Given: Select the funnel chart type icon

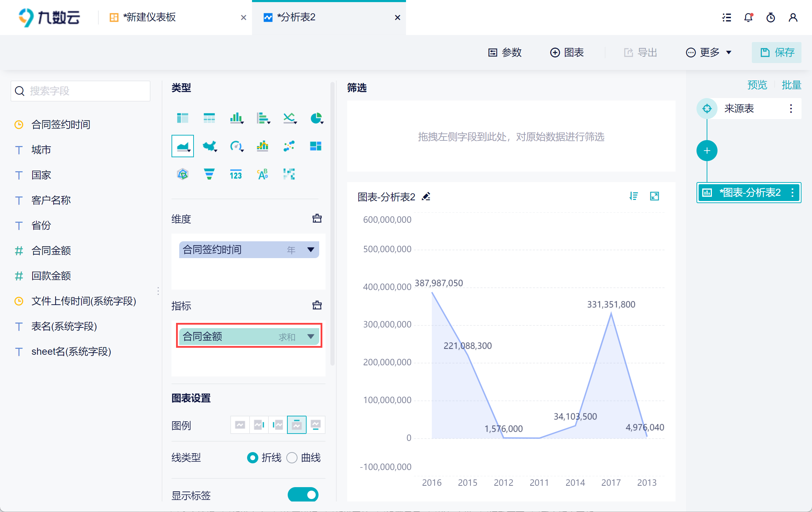Looking at the screenshot, I should tap(209, 174).
